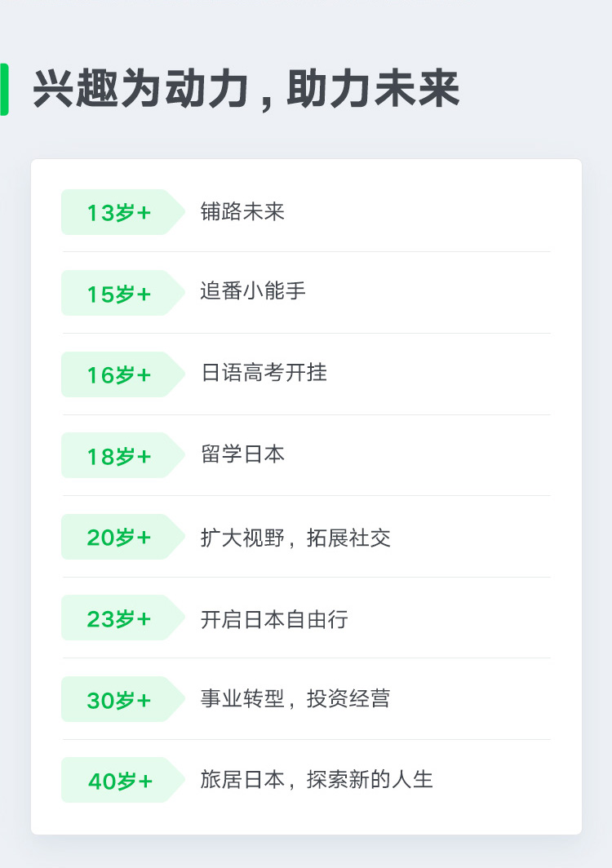Click the 13岁+ age badge

(x=122, y=212)
